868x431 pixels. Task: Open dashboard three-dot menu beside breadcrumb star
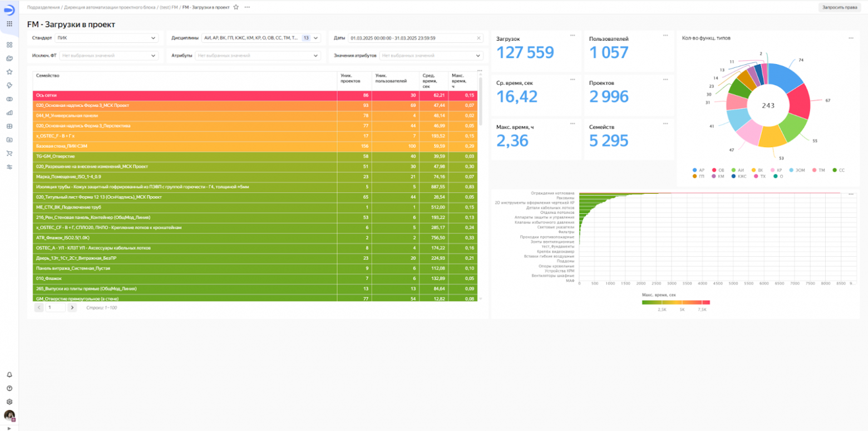tap(247, 7)
